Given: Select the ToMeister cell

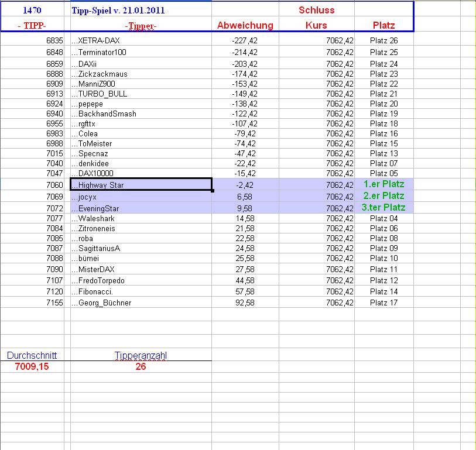Looking at the screenshot, I should pos(141,143).
